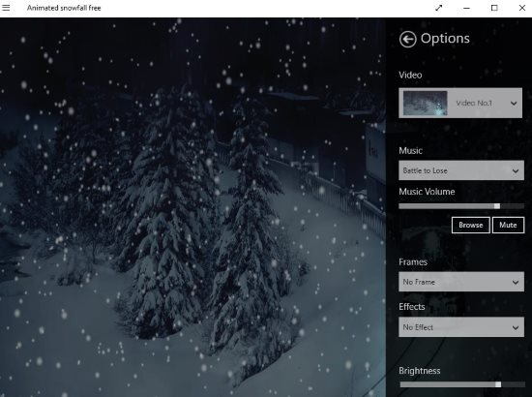Click the chevron arrow in the Video dropdown
Screen dimensions: 532x397
(x=514, y=104)
